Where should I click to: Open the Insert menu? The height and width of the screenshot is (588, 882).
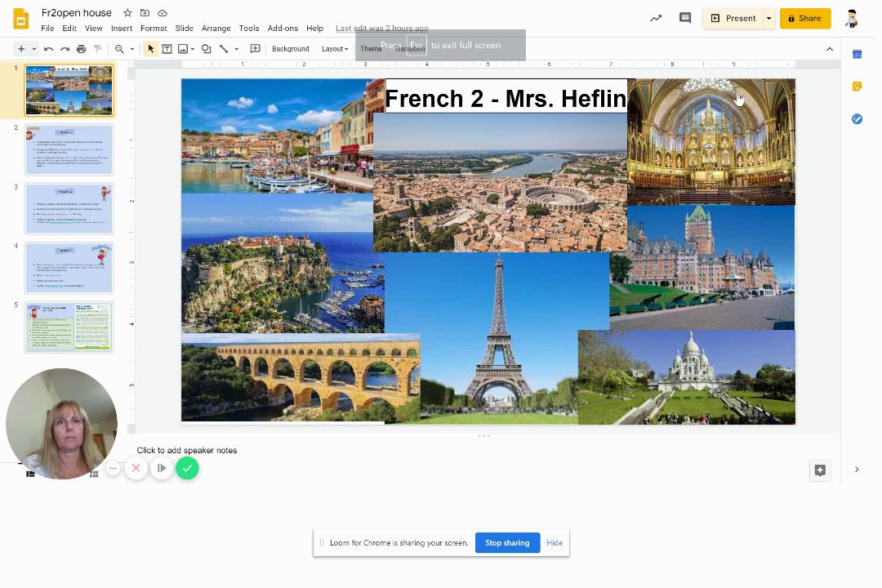[x=122, y=28]
